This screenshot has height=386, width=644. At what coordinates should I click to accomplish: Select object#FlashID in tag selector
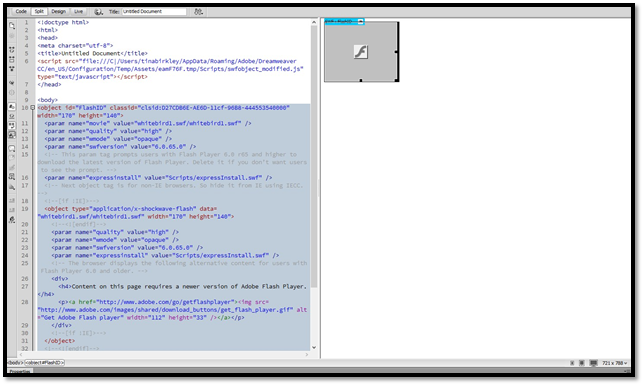coord(44,363)
